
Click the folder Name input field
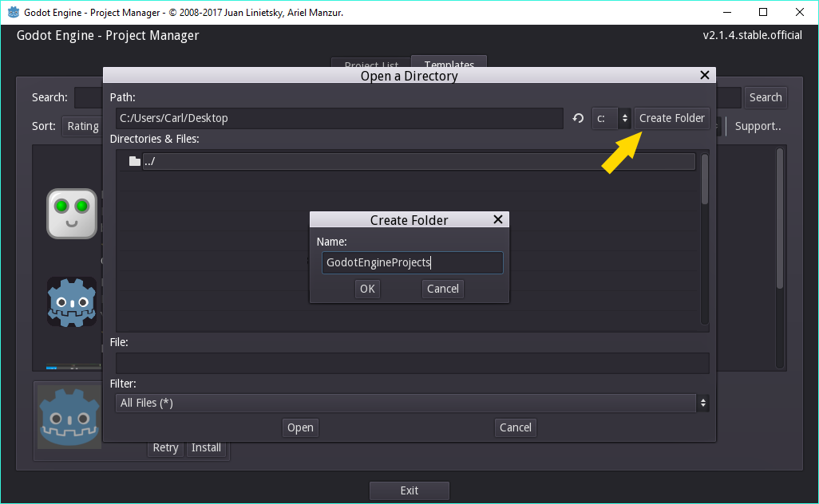click(x=412, y=262)
